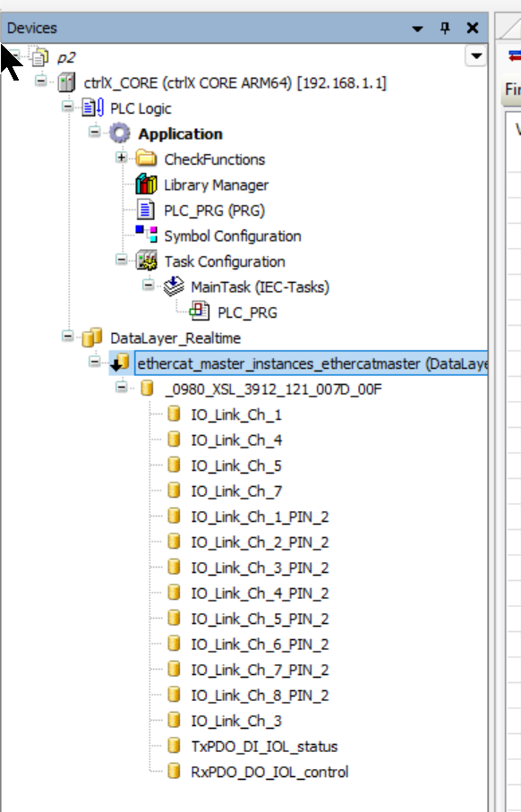Viewport: 521px width, 812px height.
Task: Click the Task Configuration icon
Action: pos(146,261)
